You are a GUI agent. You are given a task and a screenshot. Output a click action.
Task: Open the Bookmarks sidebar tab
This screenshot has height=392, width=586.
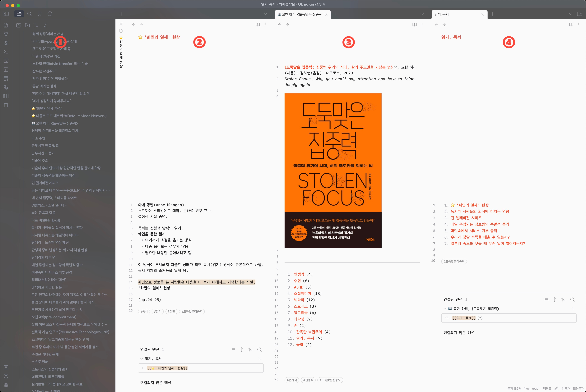point(40,14)
